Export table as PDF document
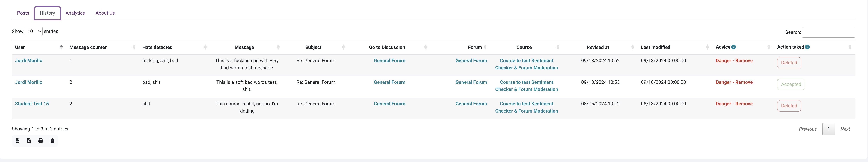Viewport: 868px width, 162px height. 29,141
